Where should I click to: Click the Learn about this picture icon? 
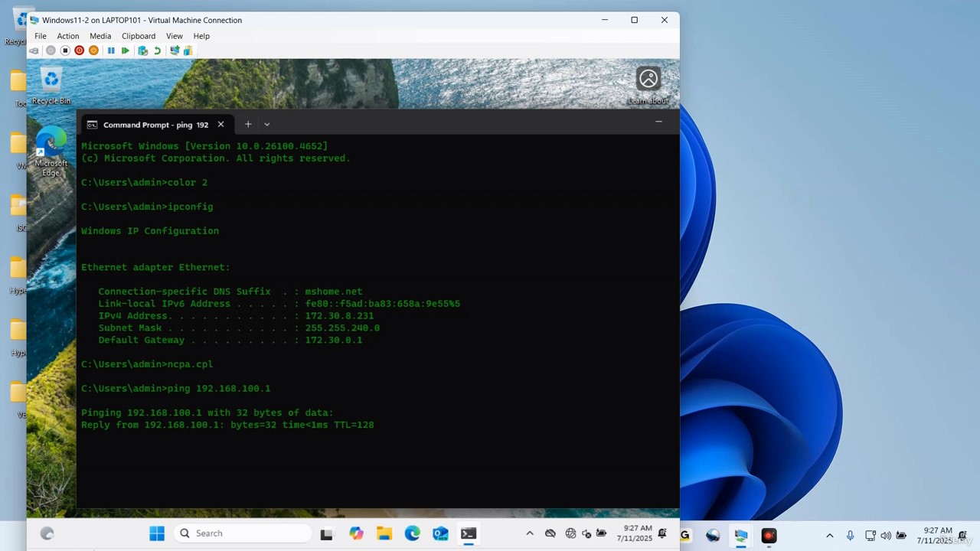[648, 84]
